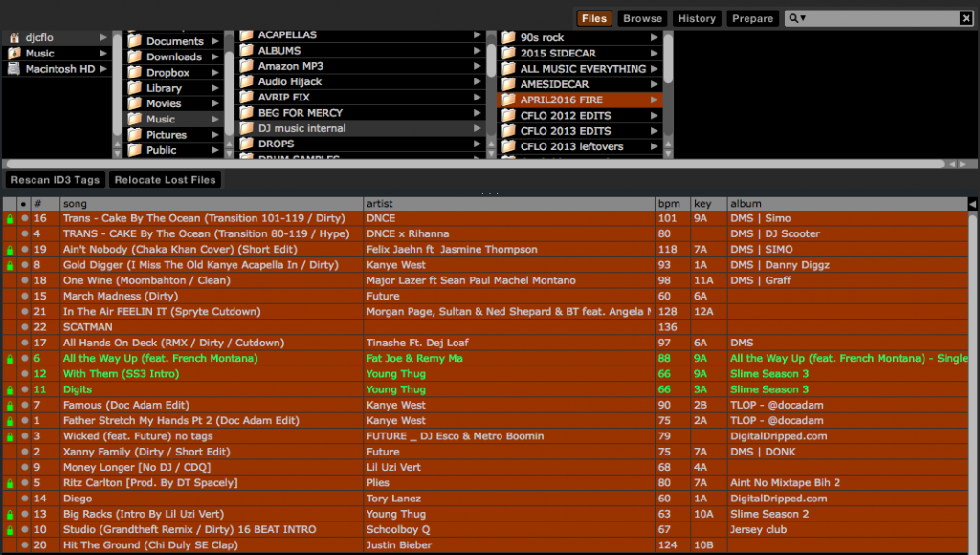Click the lock icon on the Wicked (feat. Future) row
This screenshot has height=555, width=980.
coord(10,437)
